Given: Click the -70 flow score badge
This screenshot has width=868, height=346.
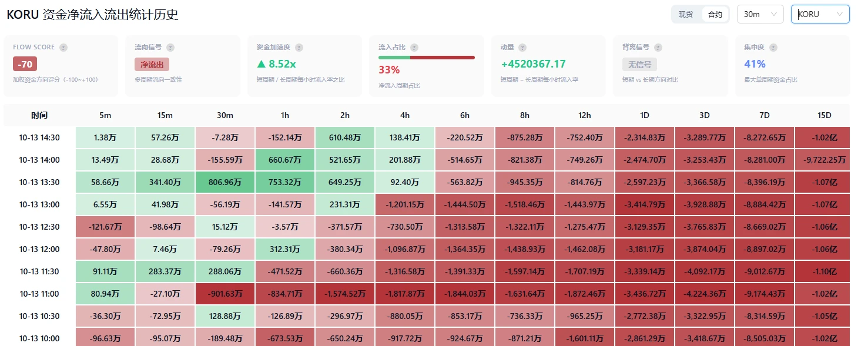Looking at the screenshot, I should pyautogui.click(x=25, y=64).
